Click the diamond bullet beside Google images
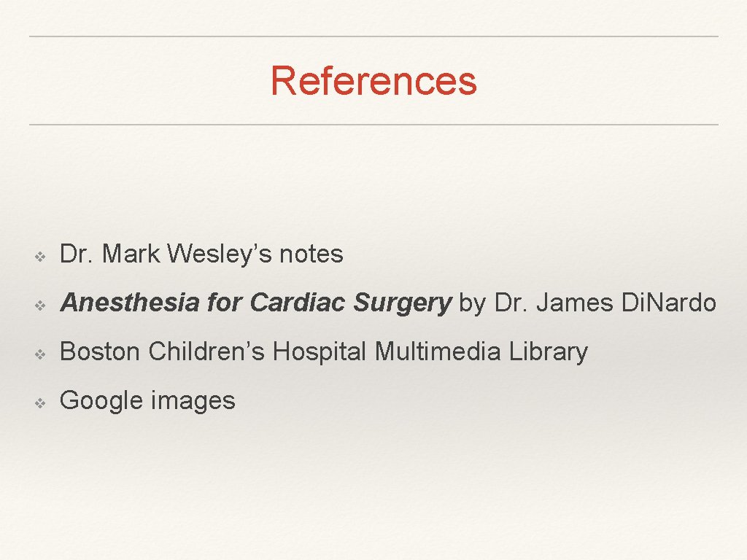 click(40, 403)
